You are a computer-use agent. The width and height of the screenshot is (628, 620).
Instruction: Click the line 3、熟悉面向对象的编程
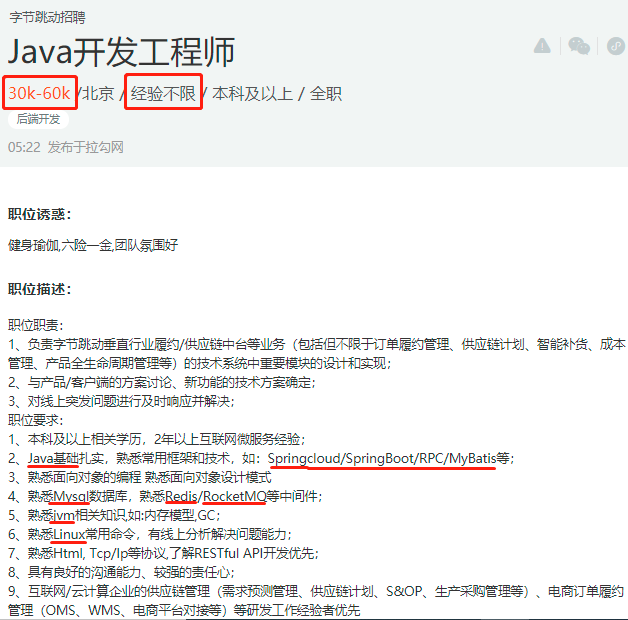point(140,477)
